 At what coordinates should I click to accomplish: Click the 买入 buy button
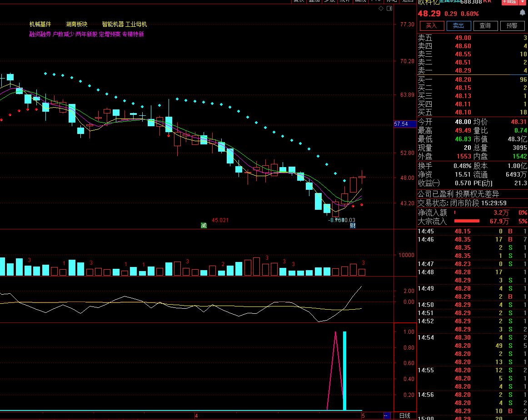(432, 25)
